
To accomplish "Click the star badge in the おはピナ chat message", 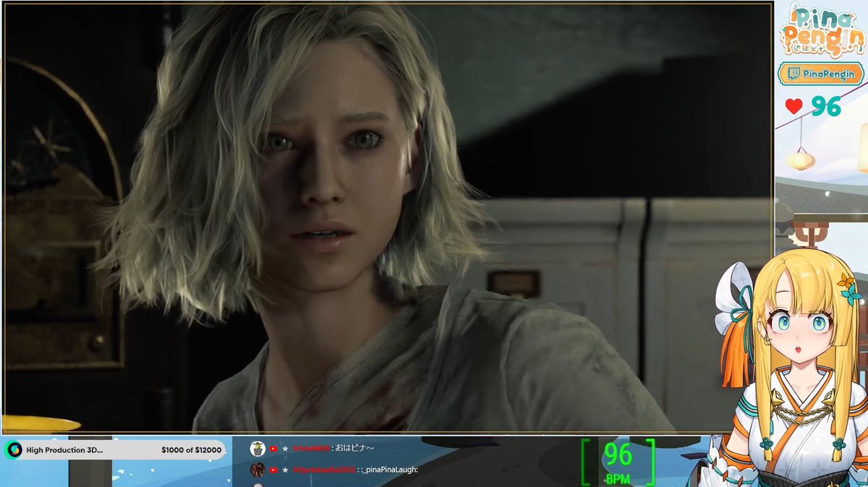I will [x=286, y=449].
